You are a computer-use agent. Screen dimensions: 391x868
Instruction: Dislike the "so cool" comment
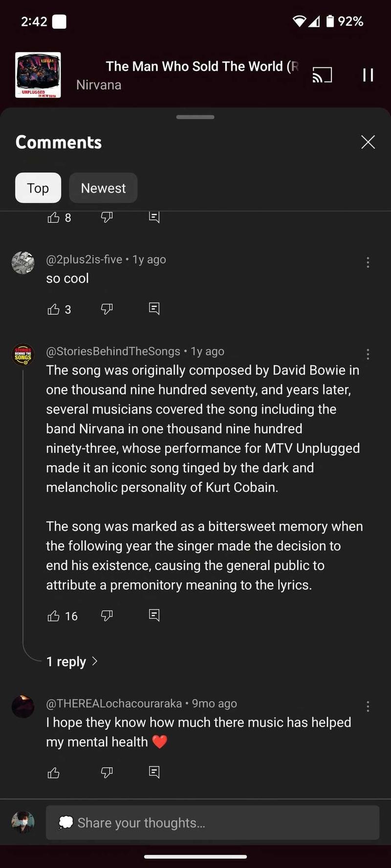click(107, 309)
